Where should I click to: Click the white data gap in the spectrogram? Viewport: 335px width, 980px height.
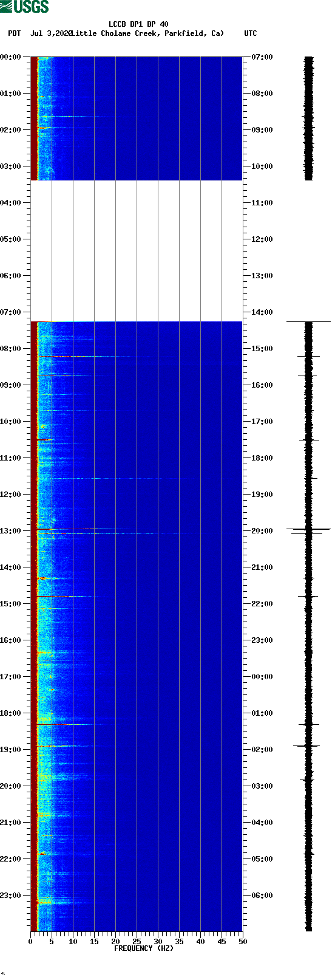(137, 251)
